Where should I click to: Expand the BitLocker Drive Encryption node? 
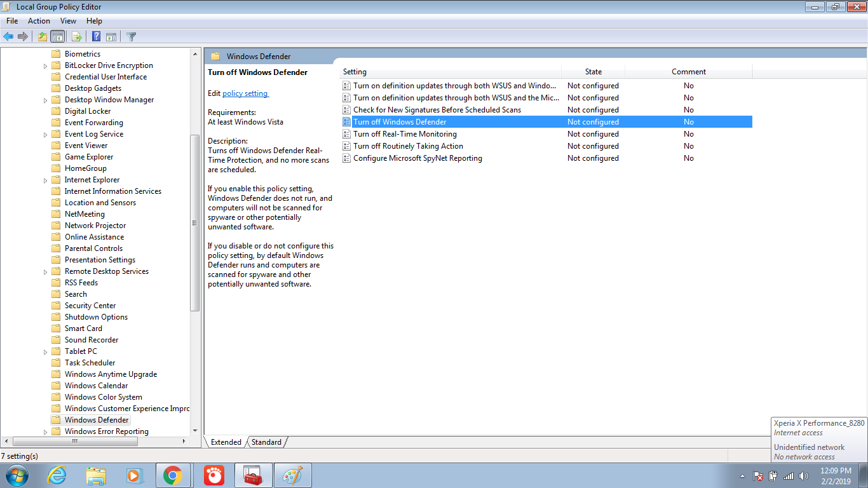(x=46, y=66)
